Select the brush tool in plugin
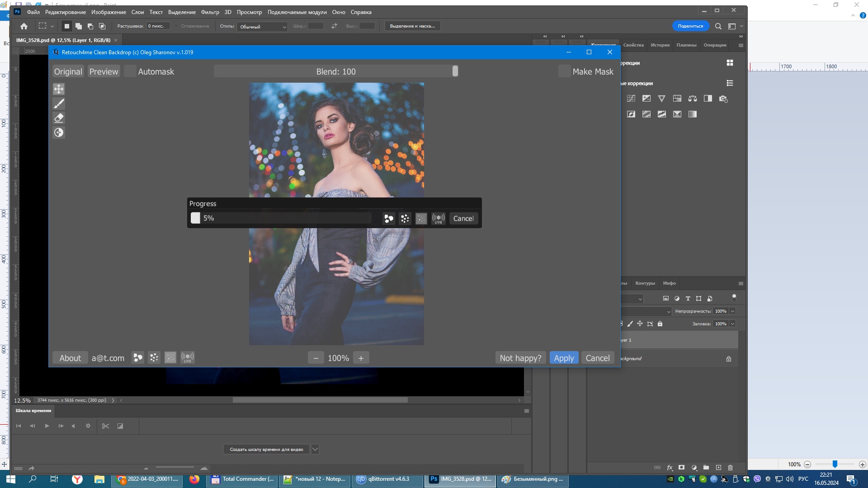 59,103
